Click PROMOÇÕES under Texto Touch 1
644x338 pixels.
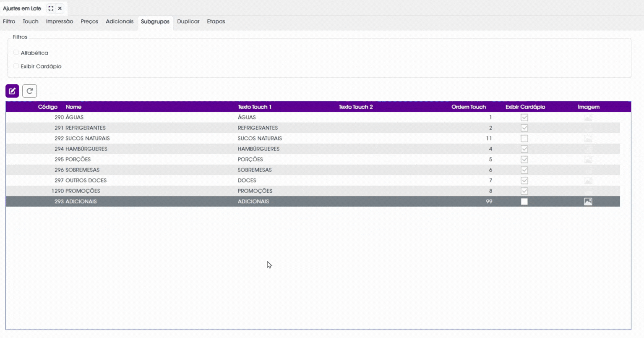click(x=255, y=191)
